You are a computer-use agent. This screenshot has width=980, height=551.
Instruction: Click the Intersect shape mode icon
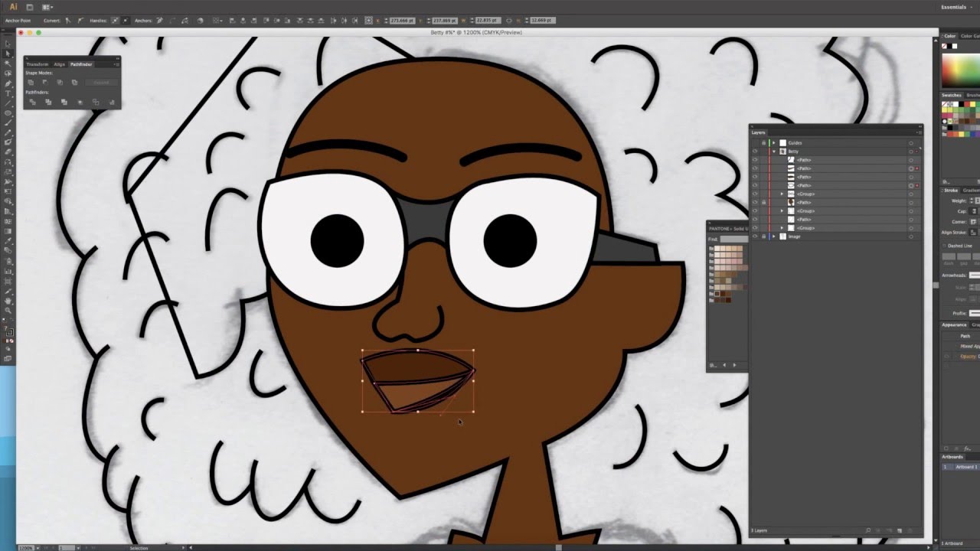[x=60, y=82]
